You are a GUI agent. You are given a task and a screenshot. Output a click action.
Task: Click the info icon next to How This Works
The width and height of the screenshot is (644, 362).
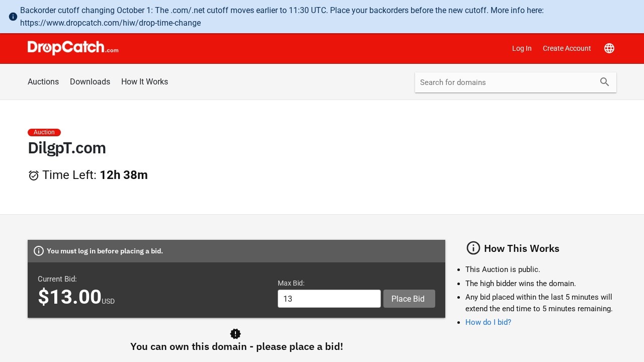click(x=473, y=248)
